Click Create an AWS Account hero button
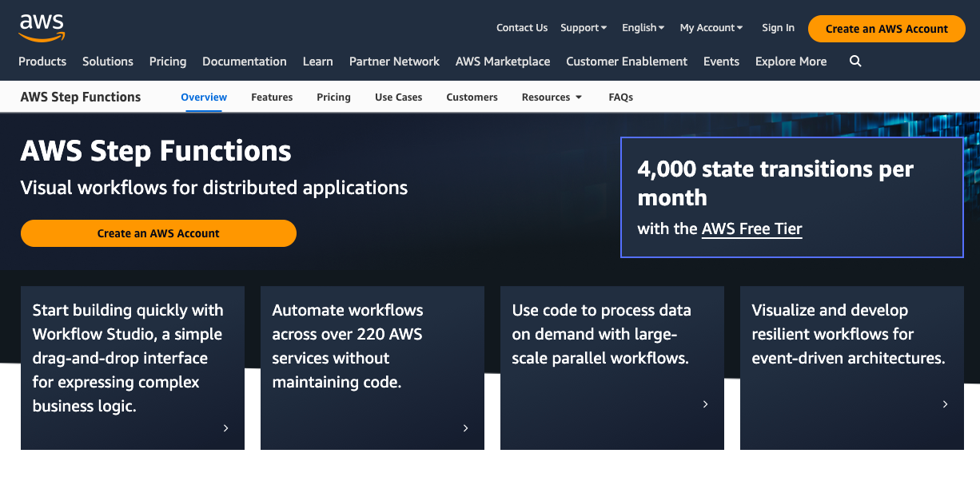The image size is (980, 489). click(x=158, y=233)
